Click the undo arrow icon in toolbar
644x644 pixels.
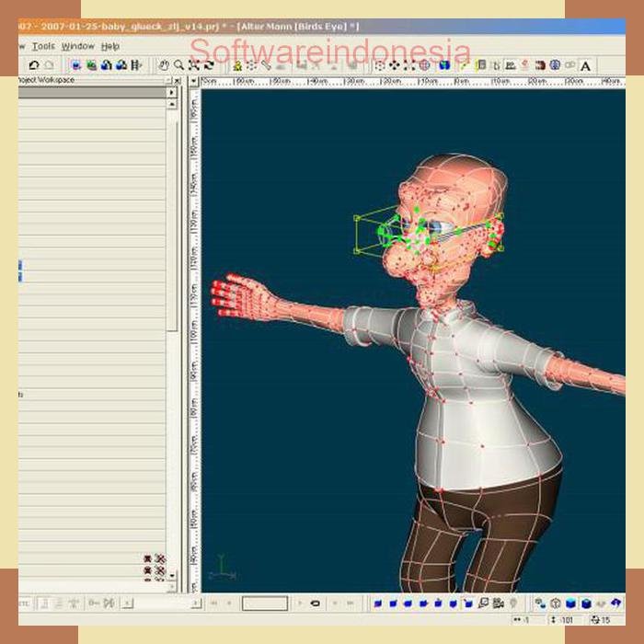[x=34, y=65]
